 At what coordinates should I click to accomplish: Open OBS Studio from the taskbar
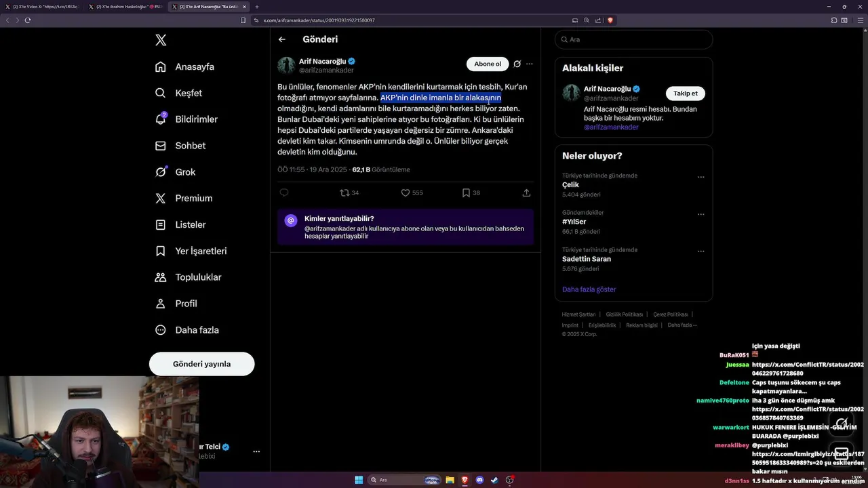[510, 480]
